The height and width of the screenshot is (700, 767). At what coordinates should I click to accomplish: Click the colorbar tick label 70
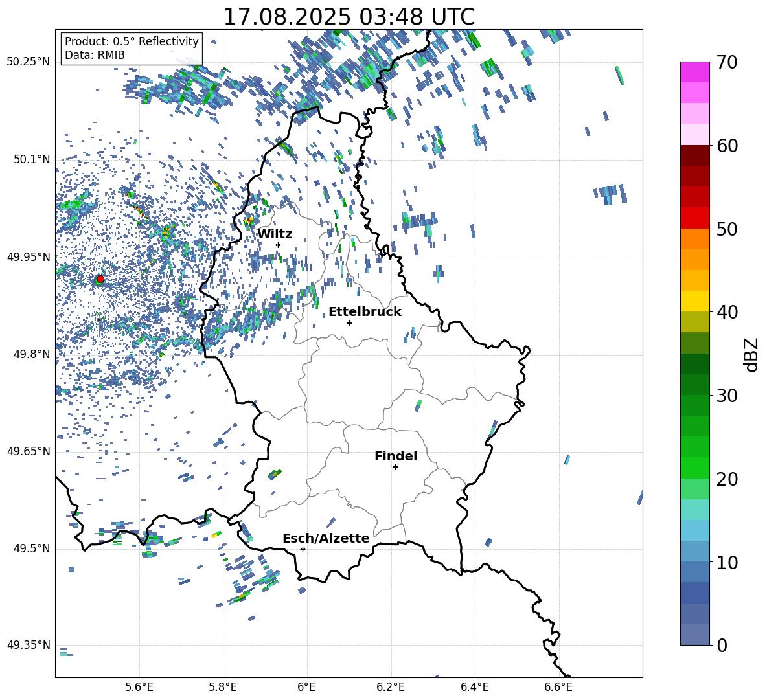click(727, 63)
